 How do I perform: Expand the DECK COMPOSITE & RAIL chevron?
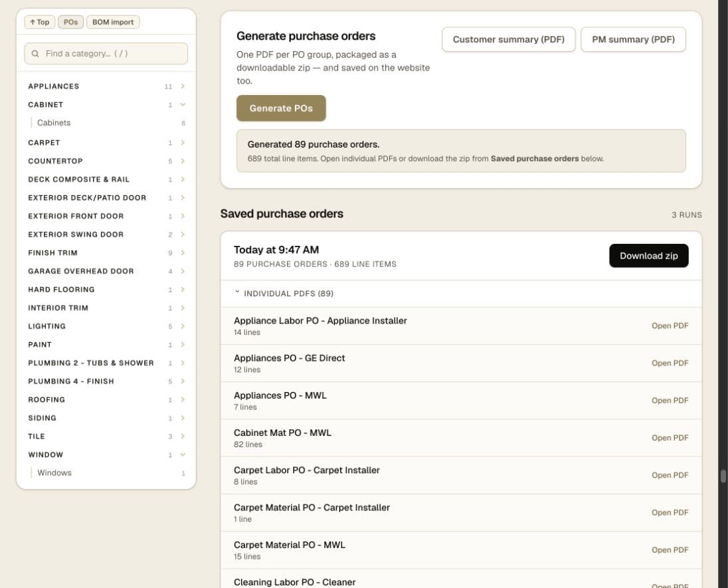coord(183,179)
